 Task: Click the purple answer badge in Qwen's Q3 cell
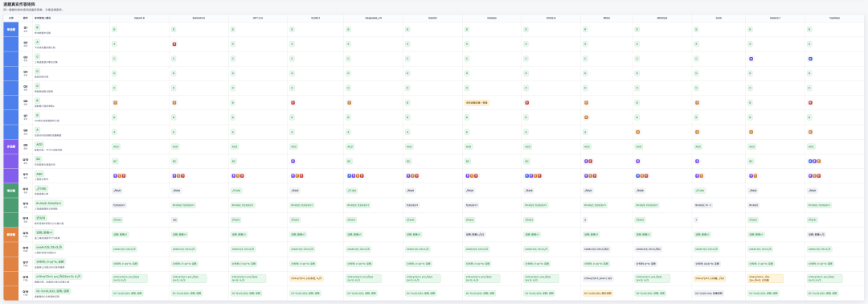click(x=751, y=58)
